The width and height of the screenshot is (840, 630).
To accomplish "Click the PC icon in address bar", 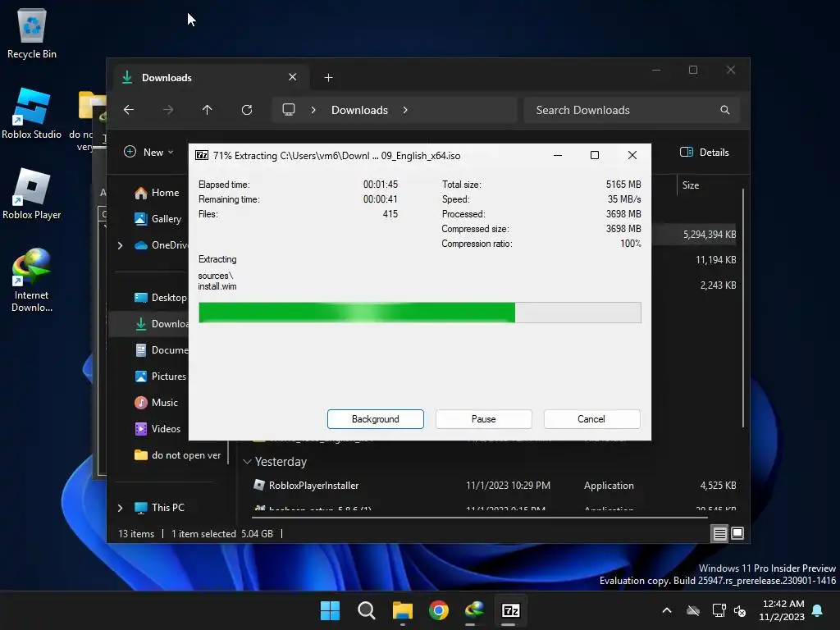I will [289, 110].
